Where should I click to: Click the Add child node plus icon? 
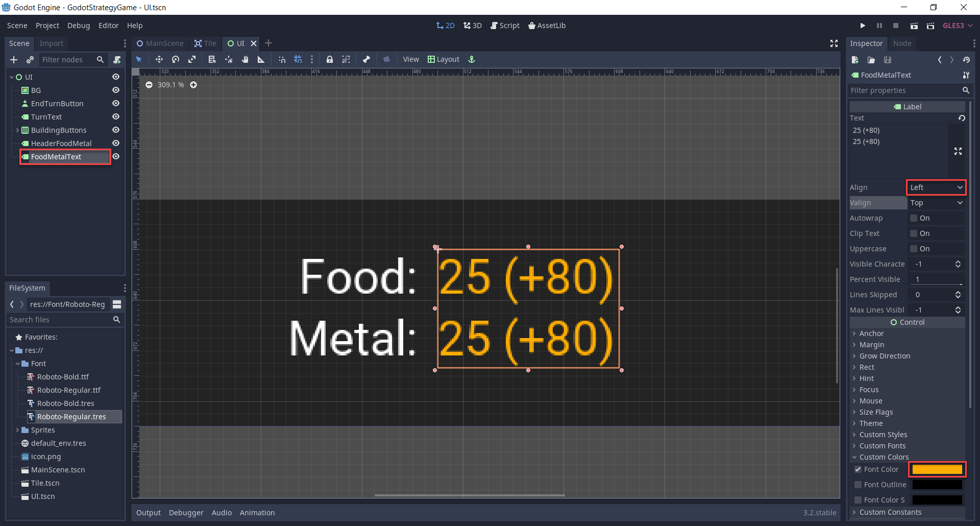tap(14, 60)
